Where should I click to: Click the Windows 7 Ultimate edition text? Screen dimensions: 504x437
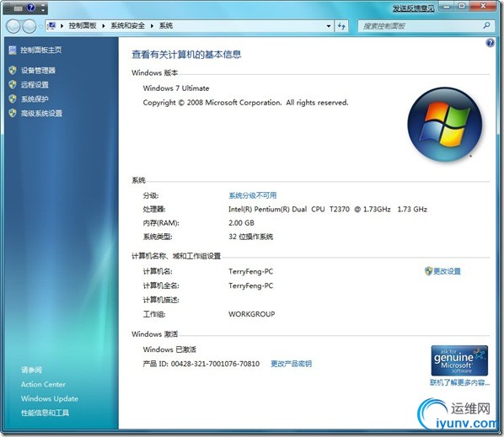coord(176,88)
